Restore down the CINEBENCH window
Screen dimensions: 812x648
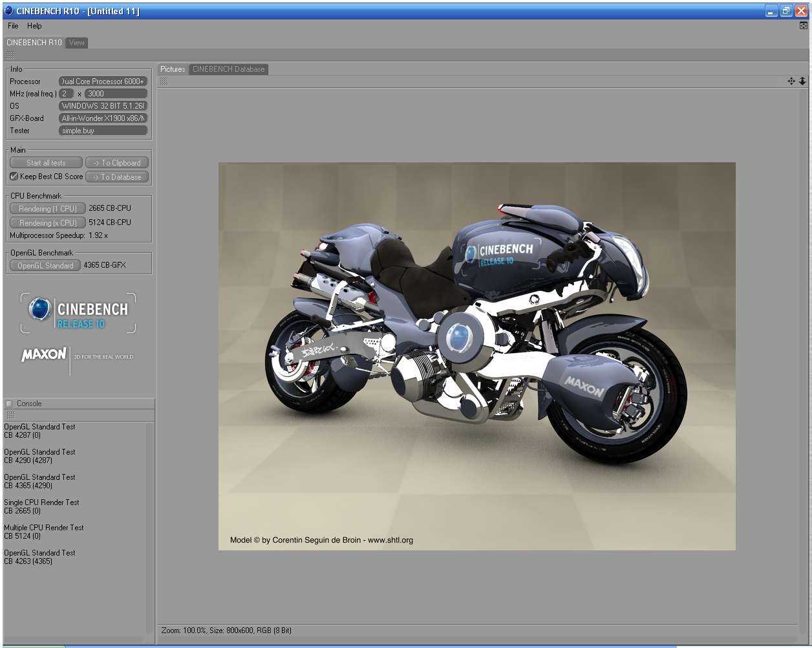[x=786, y=11]
